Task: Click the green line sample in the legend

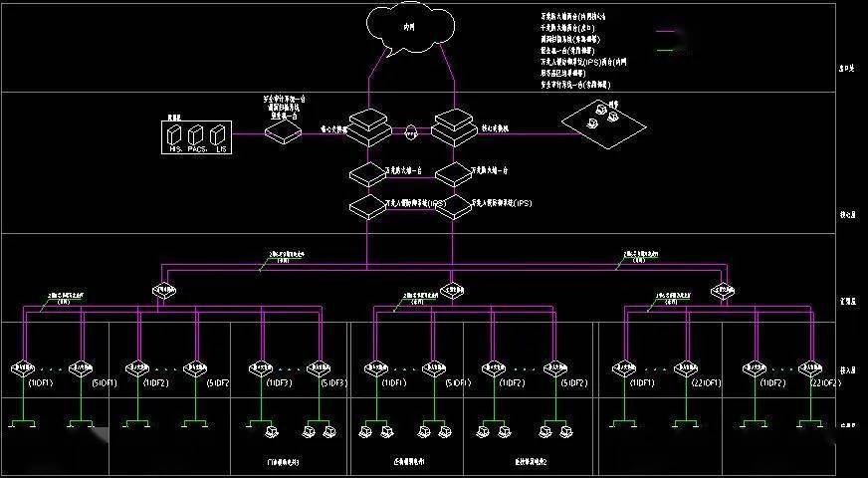Action: (x=665, y=51)
